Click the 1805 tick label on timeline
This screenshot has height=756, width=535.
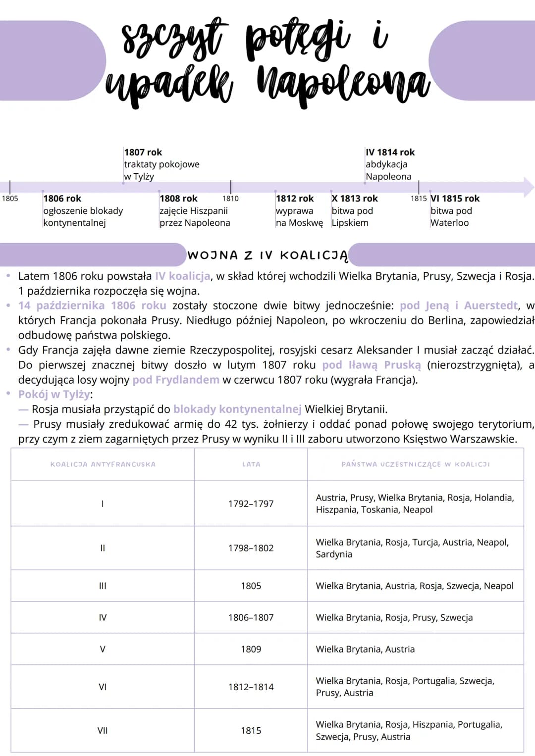(10, 199)
